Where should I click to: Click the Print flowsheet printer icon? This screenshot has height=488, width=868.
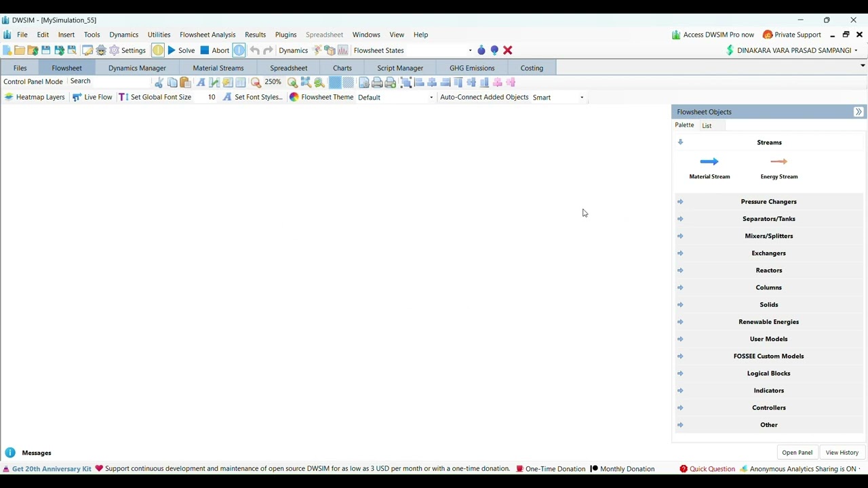pyautogui.click(x=377, y=83)
